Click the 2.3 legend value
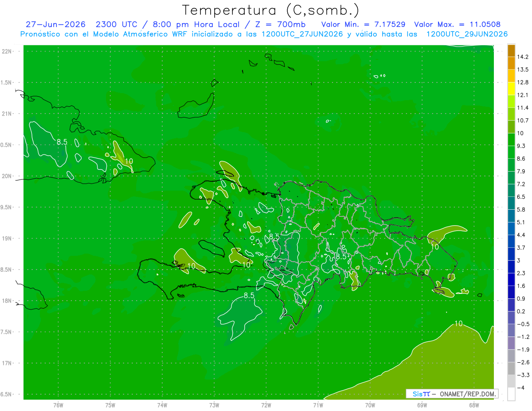 point(522,273)
